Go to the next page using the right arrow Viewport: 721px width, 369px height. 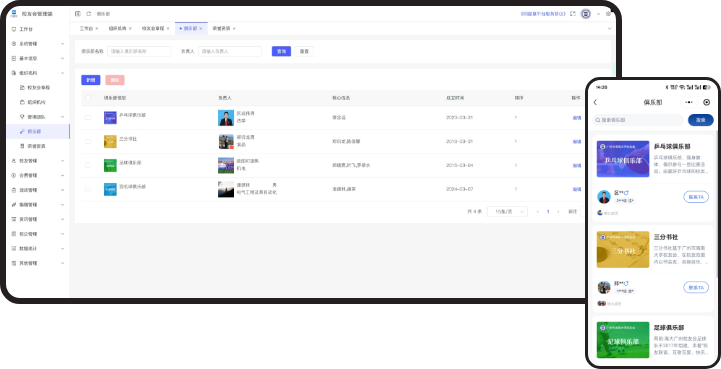pos(558,212)
